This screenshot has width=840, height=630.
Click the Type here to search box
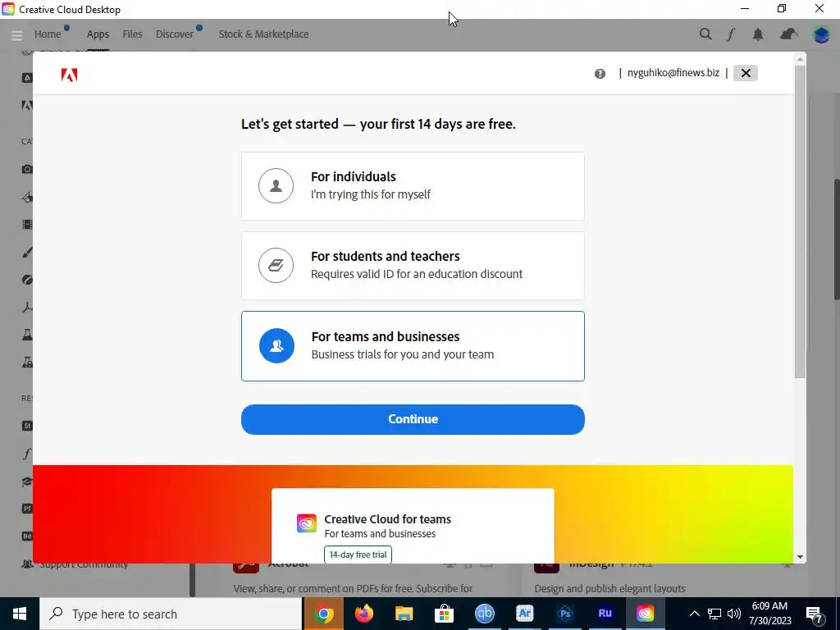click(171, 614)
